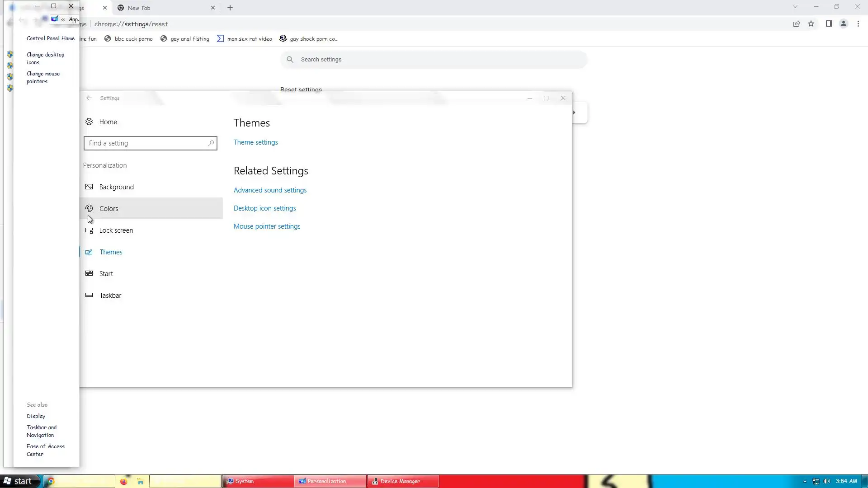This screenshot has height=488, width=868.
Task: Click the Settings window back arrow
Action: point(89,98)
